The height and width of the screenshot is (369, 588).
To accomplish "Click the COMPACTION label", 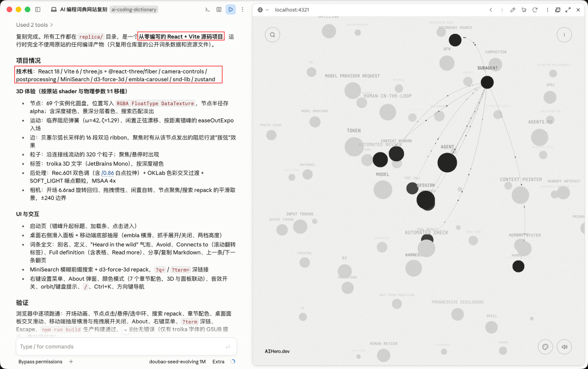I will click(x=495, y=52).
